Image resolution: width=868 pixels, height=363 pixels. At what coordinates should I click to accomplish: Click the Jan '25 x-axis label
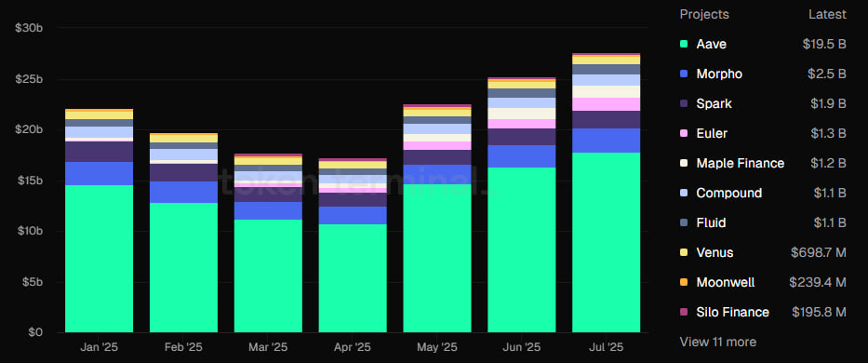point(100,347)
